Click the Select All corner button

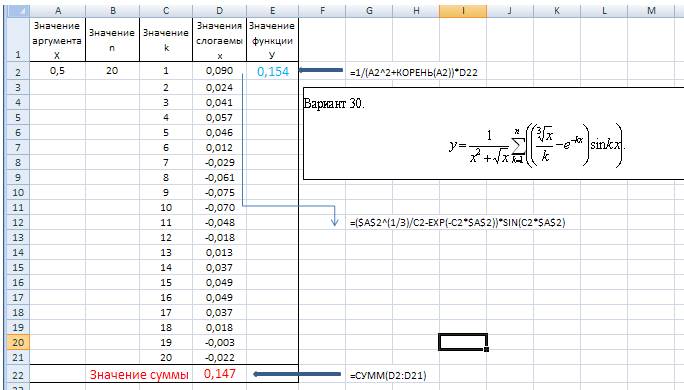click(17, 11)
